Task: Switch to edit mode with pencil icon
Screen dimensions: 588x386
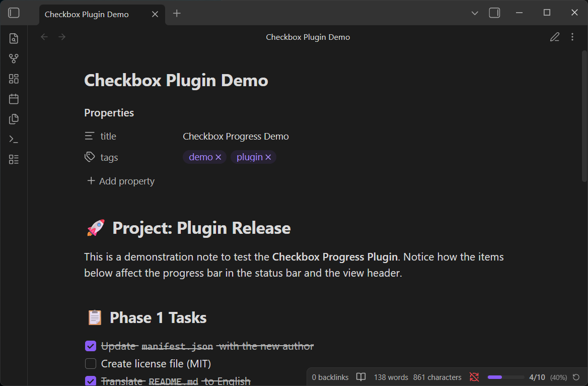Action: [555, 37]
